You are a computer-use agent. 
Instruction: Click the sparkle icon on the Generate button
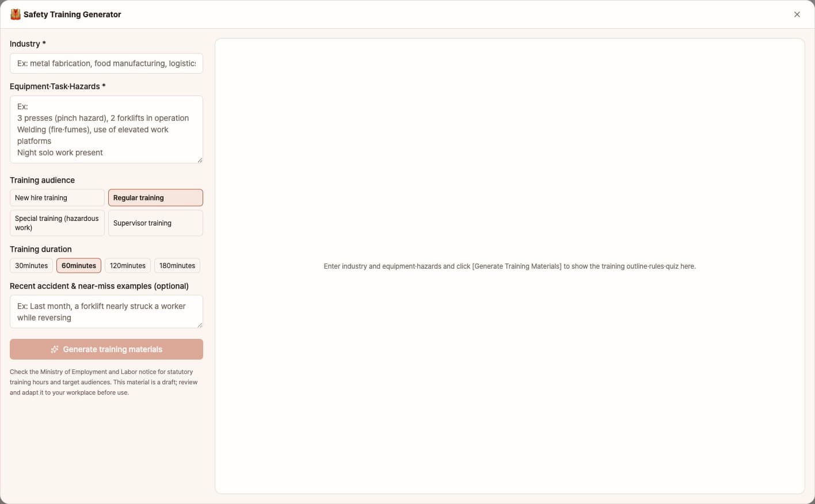[55, 349]
